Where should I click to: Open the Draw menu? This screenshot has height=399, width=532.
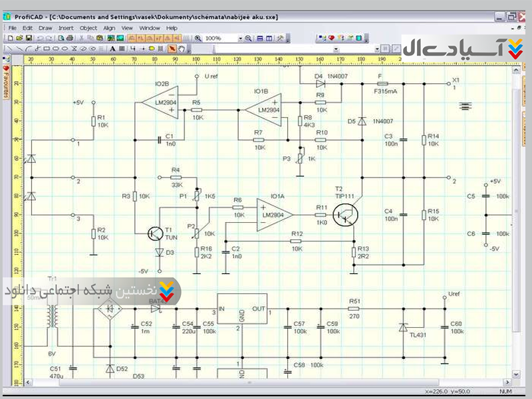[45, 28]
